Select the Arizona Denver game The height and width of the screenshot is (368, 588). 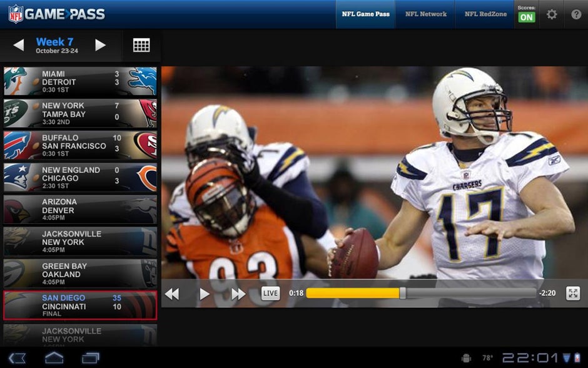[x=79, y=204]
